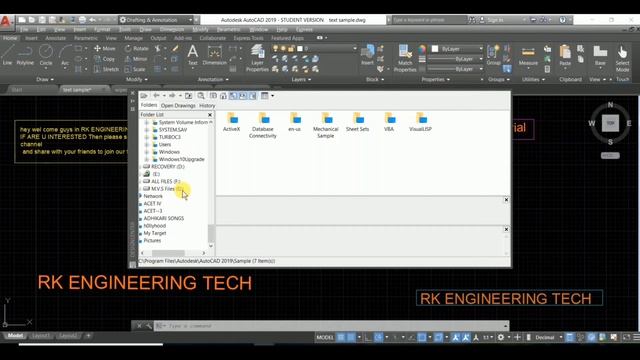Click the Paste icon
Viewport: 640px width, 360px height.
click(x=565, y=55)
